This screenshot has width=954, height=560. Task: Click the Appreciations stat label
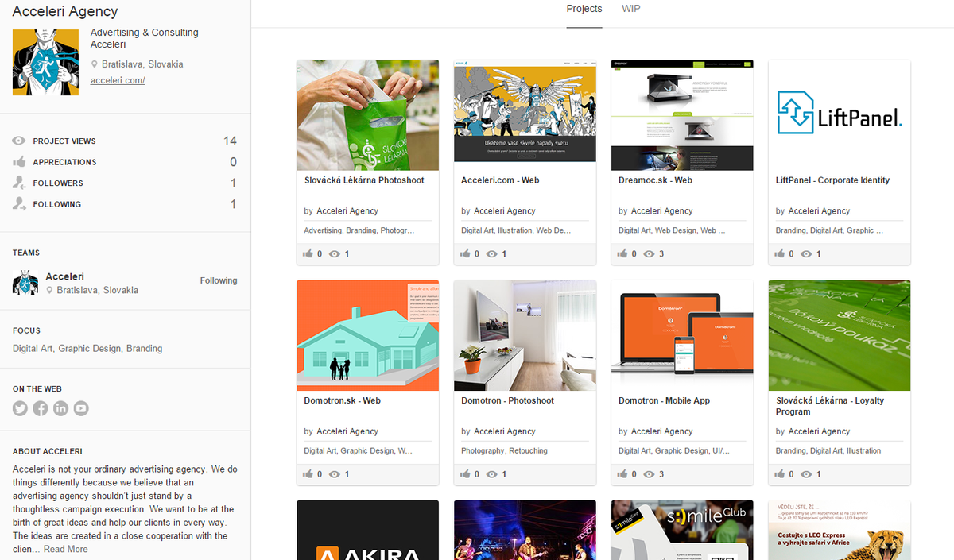coord(64,162)
